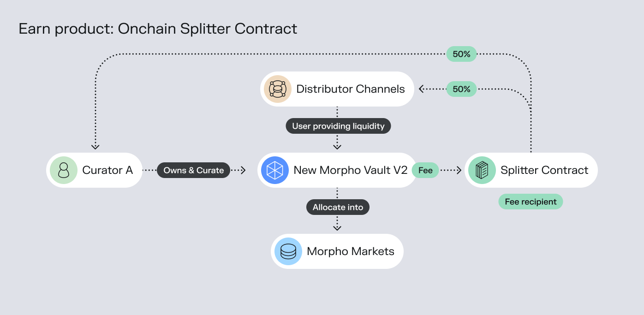Viewport: 644px width, 315px height.
Task: Click the blue Morpho Vault cube icon
Action: pyautogui.click(x=275, y=170)
